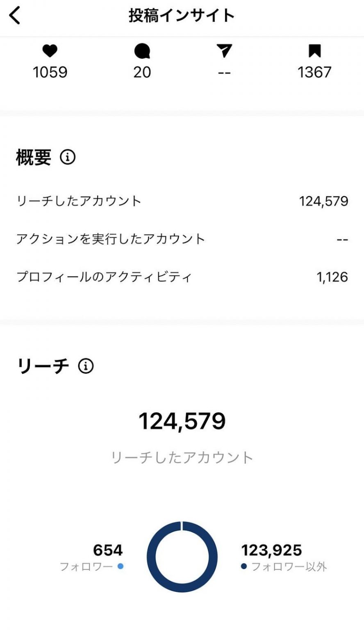Select the 1367 saves count
The height and width of the screenshot is (630, 364).
pos(314,72)
